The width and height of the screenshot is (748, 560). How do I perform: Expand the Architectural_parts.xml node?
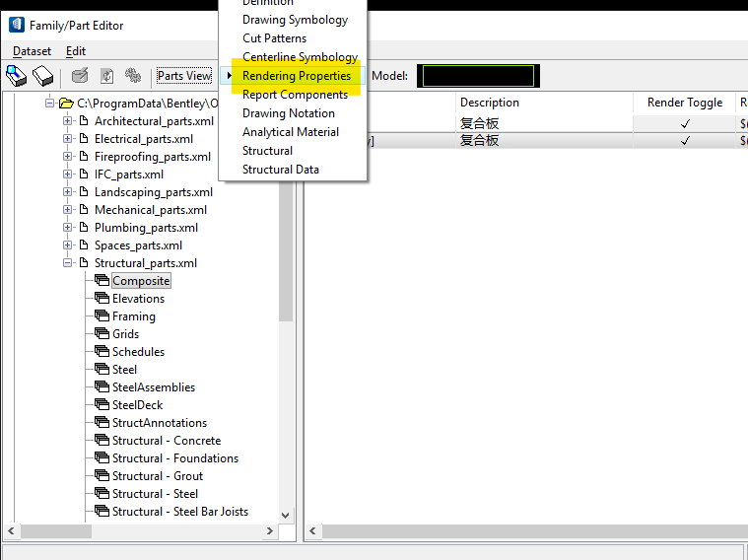click(x=67, y=121)
